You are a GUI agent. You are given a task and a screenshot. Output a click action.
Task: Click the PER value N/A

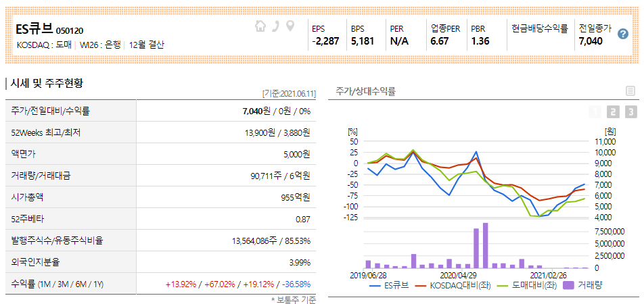coord(399,41)
